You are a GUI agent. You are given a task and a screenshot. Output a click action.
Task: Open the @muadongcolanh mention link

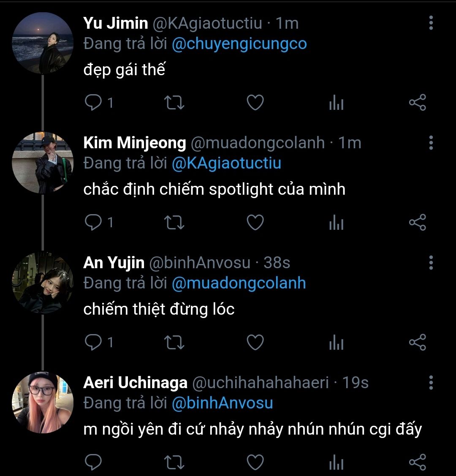point(239,283)
